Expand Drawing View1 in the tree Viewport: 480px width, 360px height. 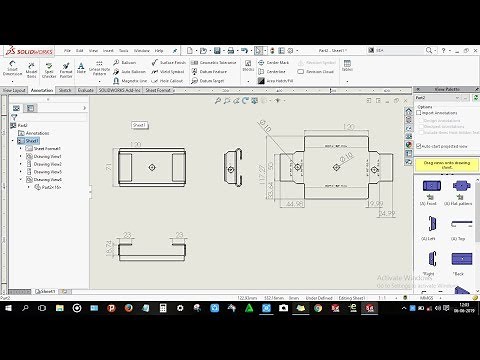coord(21,156)
